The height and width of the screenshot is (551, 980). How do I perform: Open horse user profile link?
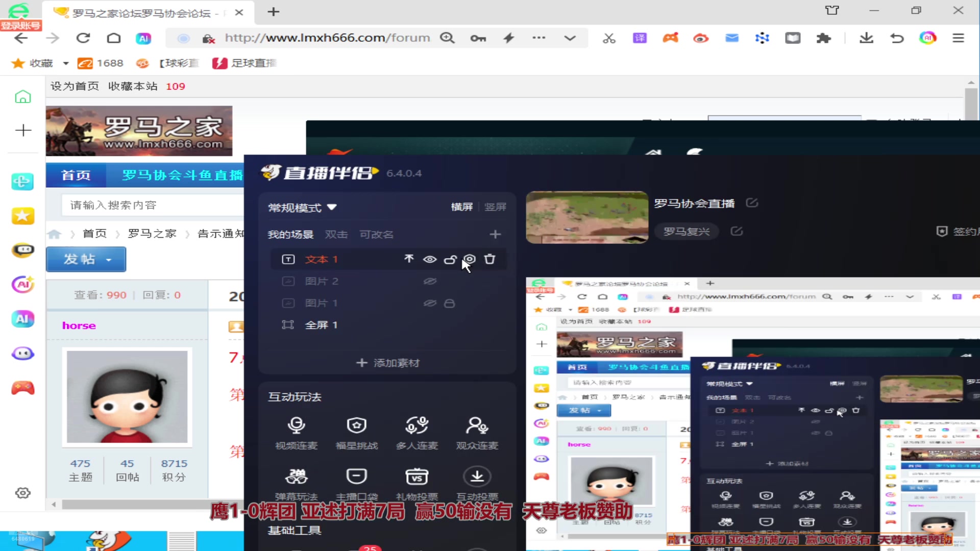pyautogui.click(x=79, y=325)
